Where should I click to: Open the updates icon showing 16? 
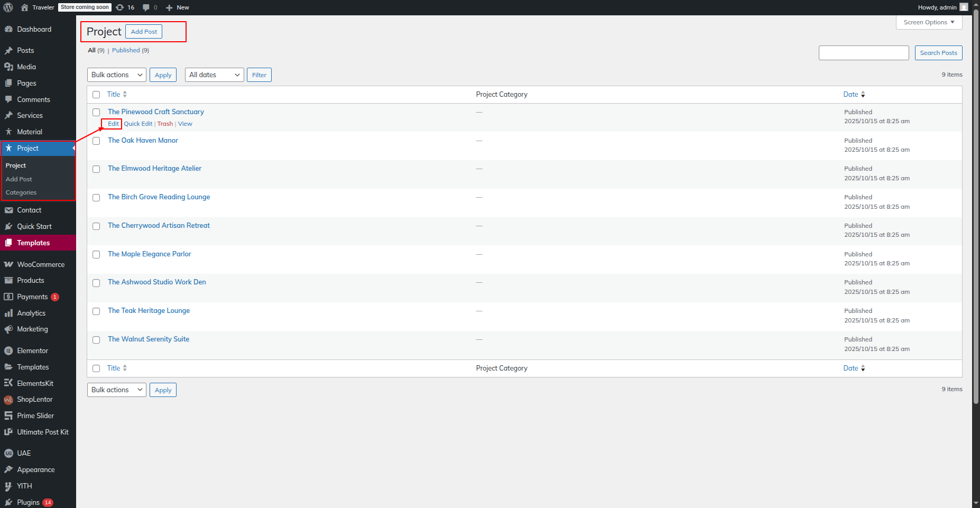pyautogui.click(x=120, y=7)
